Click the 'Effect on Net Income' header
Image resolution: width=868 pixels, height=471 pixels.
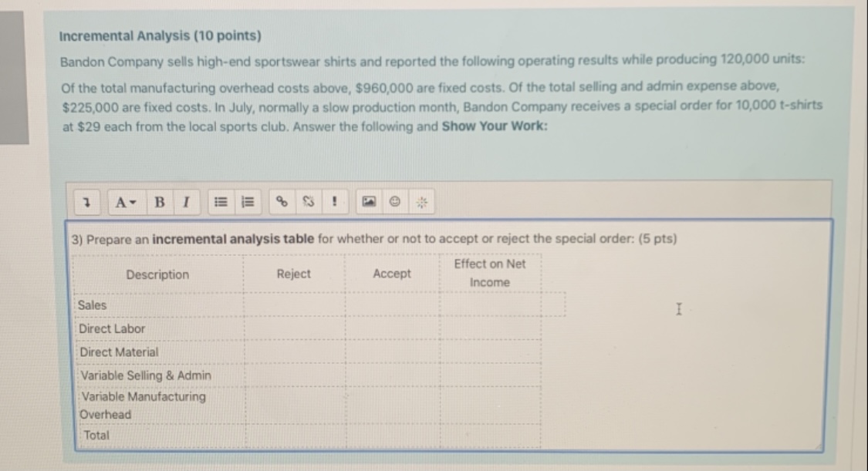[490, 273]
